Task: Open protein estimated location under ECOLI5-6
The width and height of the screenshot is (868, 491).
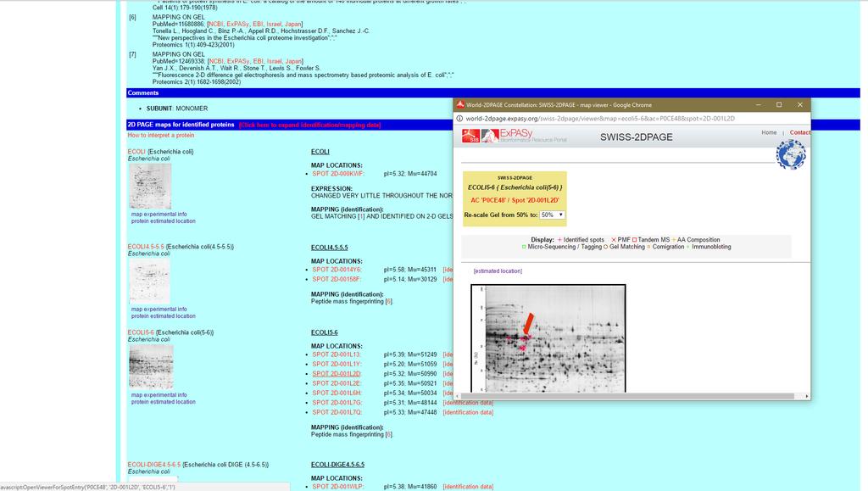Action: pyautogui.click(x=164, y=402)
